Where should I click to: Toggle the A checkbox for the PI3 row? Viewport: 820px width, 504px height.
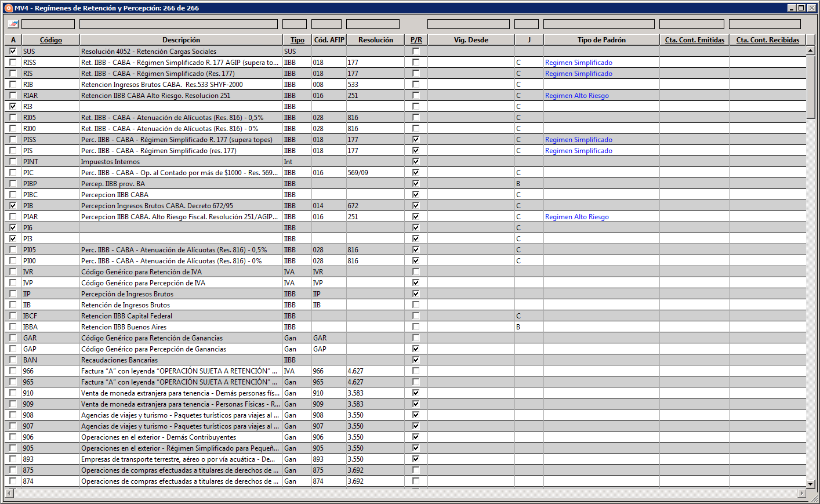(x=13, y=238)
